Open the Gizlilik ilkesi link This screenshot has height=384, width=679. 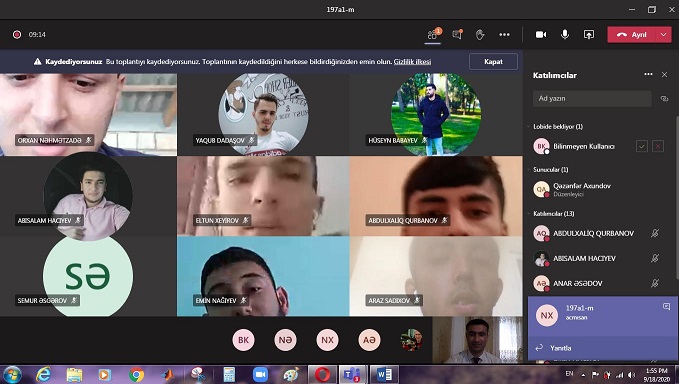pos(412,61)
